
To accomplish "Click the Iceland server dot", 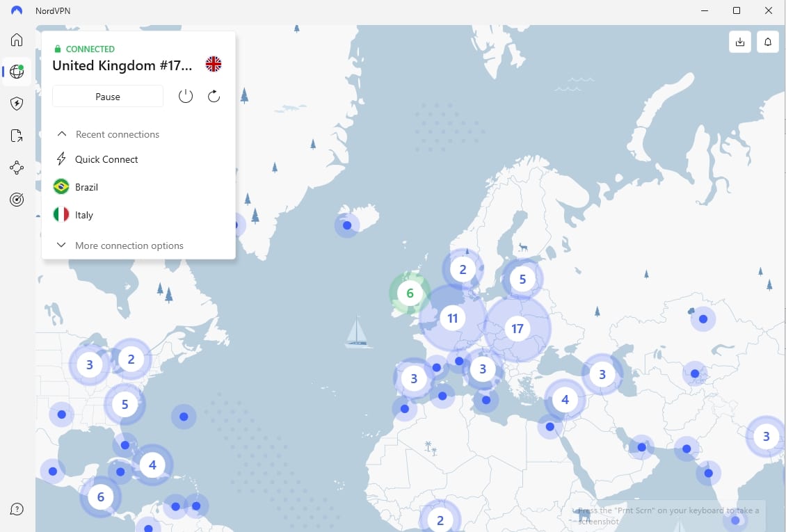I will pyautogui.click(x=347, y=225).
